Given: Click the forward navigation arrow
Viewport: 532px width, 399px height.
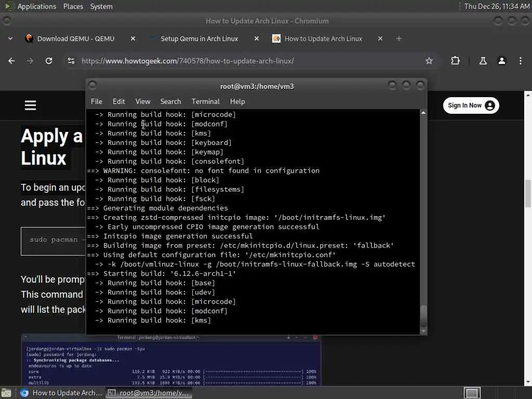Looking at the screenshot, I should click(x=30, y=61).
